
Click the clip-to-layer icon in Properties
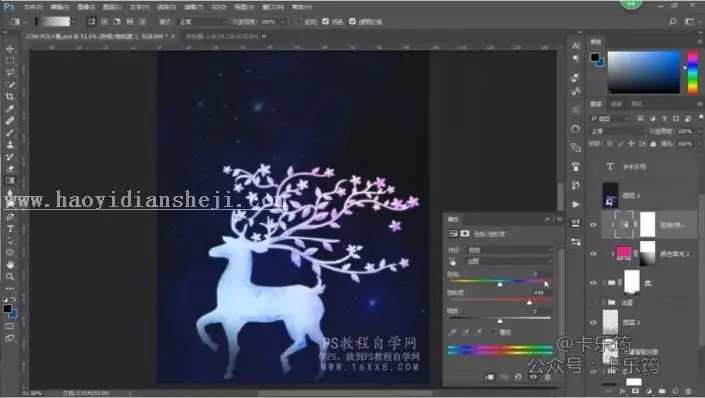coord(489,377)
